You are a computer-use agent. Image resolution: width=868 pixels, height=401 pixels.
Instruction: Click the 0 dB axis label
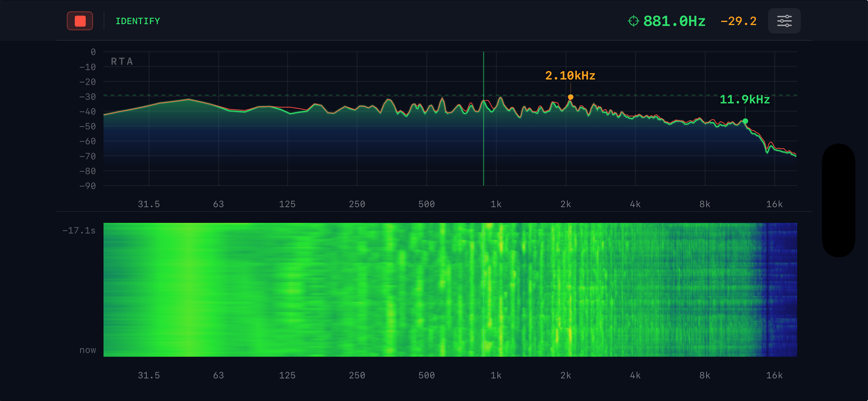93,52
